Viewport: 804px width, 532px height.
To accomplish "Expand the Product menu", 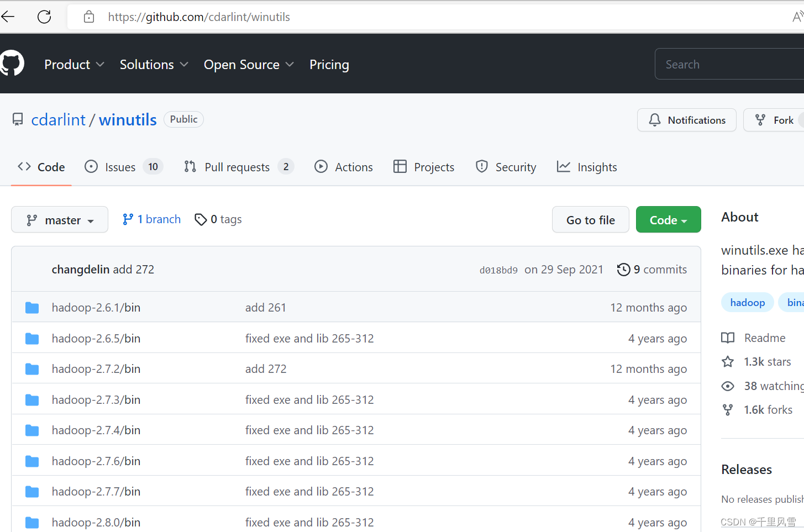I will pos(74,65).
